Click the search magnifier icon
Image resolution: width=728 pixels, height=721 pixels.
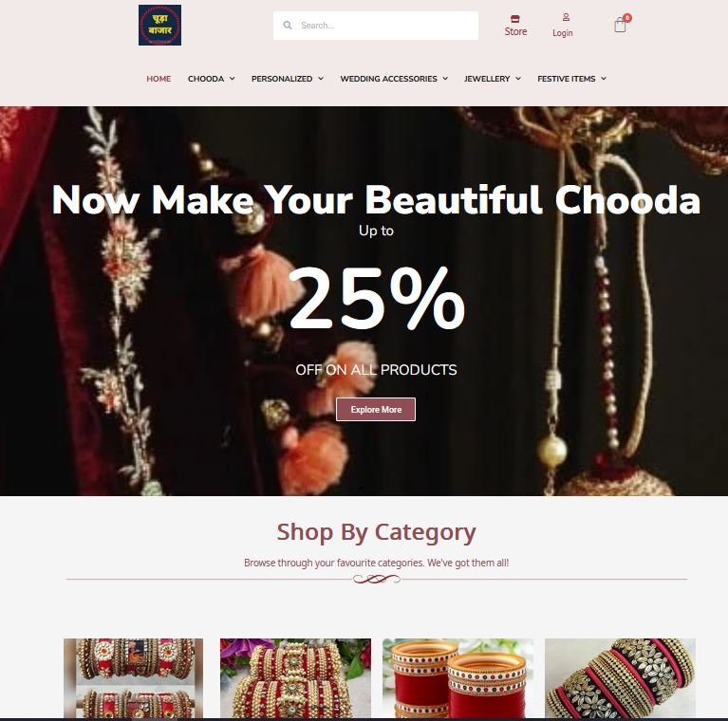(288, 25)
